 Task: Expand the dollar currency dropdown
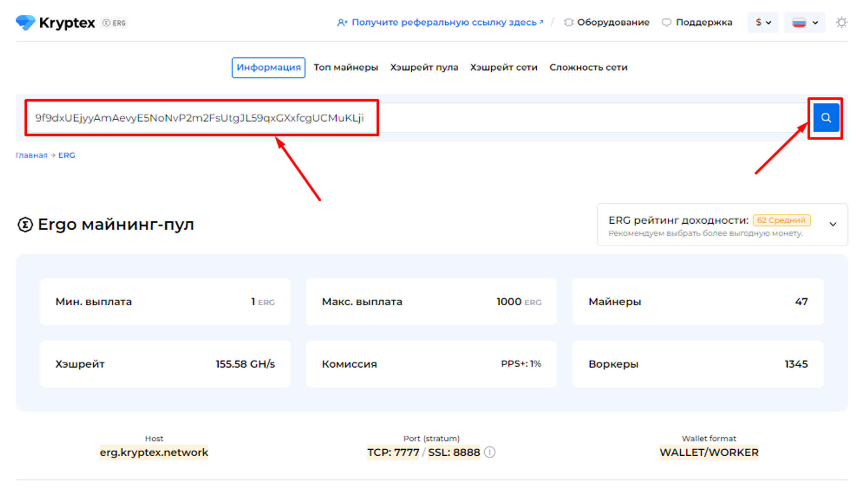click(x=763, y=23)
